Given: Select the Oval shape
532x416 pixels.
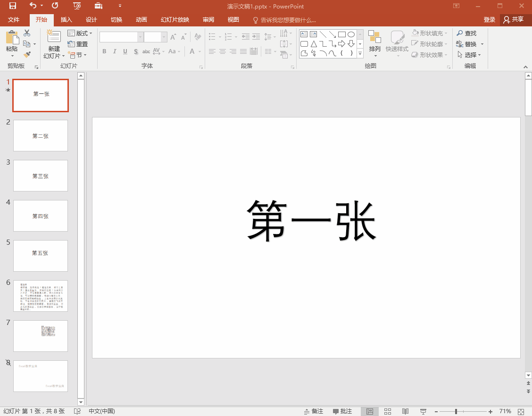Looking at the screenshot, I should (x=351, y=34).
